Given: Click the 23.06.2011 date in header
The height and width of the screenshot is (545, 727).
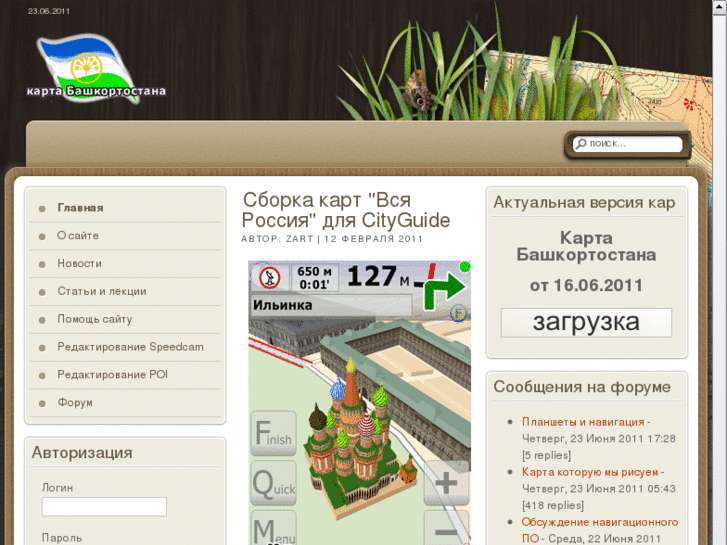Looking at the screenshot, I should point(49,11).
